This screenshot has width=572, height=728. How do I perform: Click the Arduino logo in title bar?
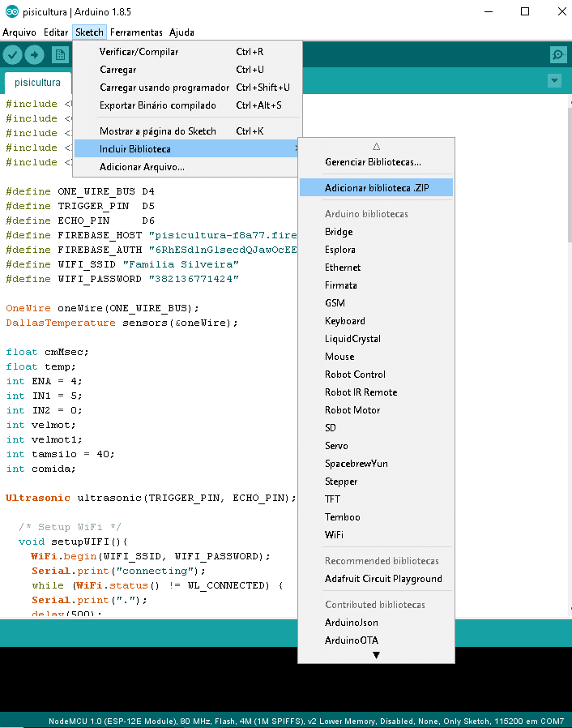click(11, 11)
